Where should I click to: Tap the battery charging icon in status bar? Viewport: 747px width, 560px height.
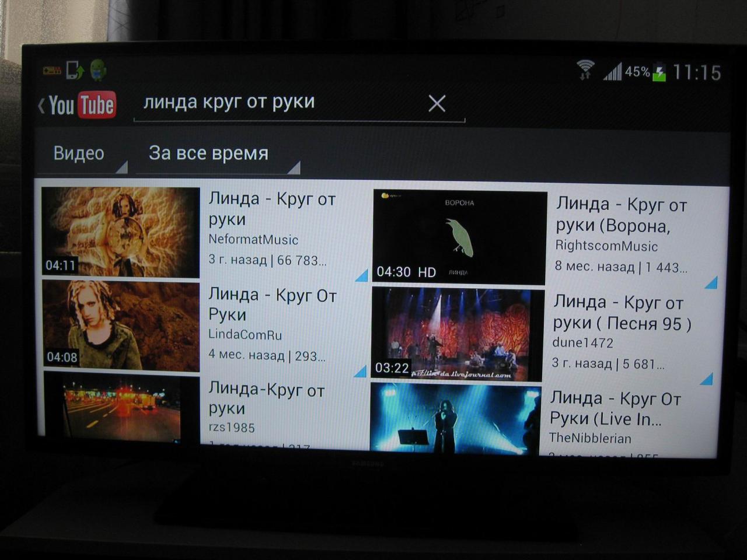[x=659, y=72]
